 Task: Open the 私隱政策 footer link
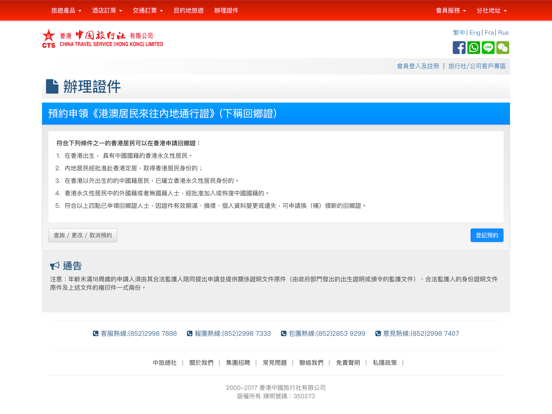coord(384,363)
